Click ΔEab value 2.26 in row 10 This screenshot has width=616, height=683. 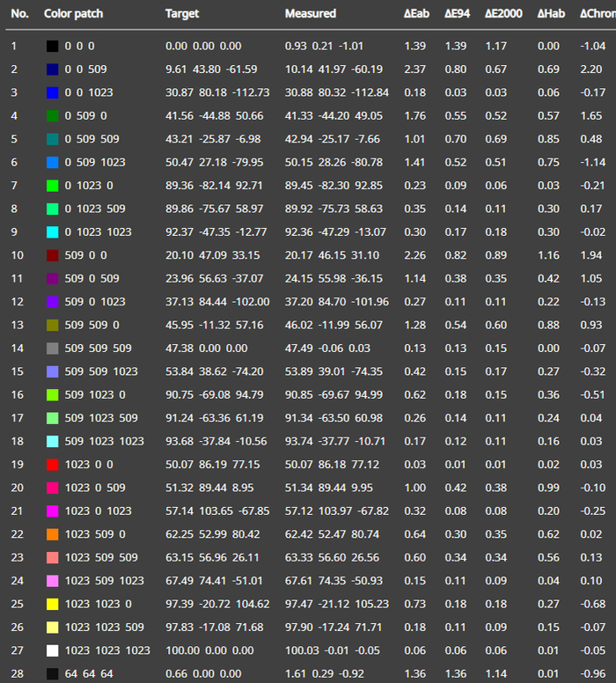click(x=414, y=255)
